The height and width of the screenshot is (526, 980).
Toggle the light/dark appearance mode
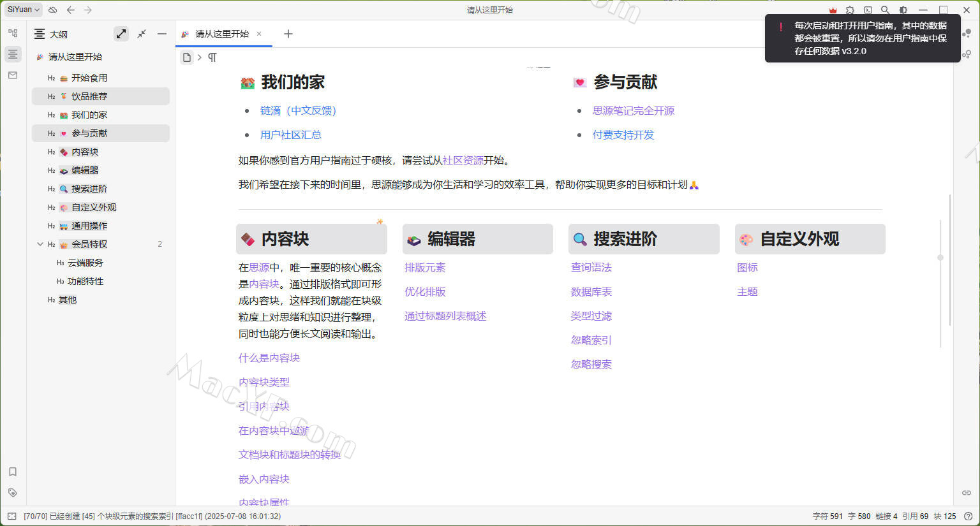click(903, 10)
